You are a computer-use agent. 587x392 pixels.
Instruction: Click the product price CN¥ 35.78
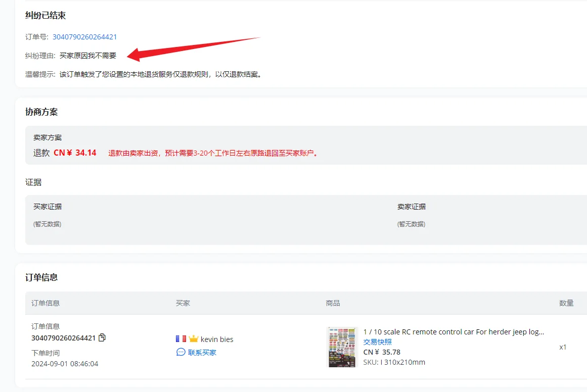click(x=382, y=352)
